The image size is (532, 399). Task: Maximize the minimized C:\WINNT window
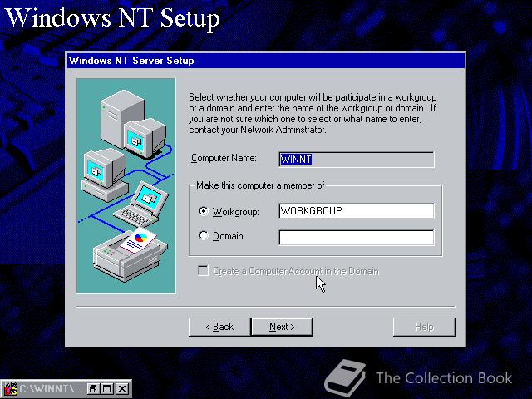(107, 389)
